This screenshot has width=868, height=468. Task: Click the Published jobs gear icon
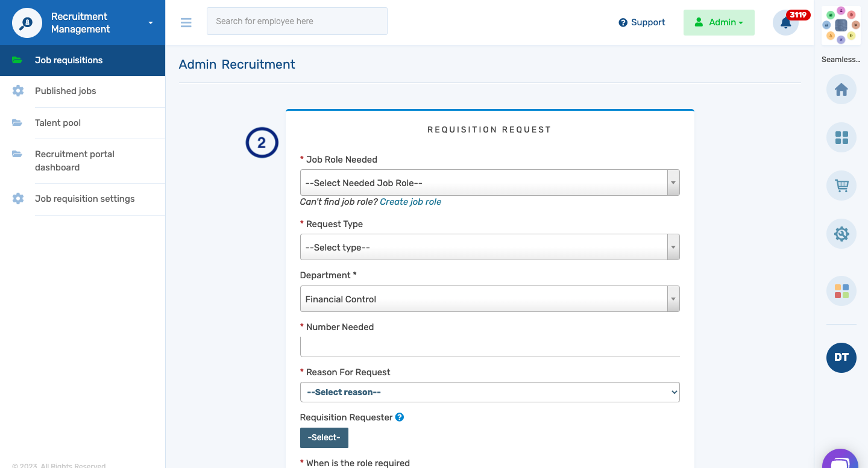[x=18, y=90]
